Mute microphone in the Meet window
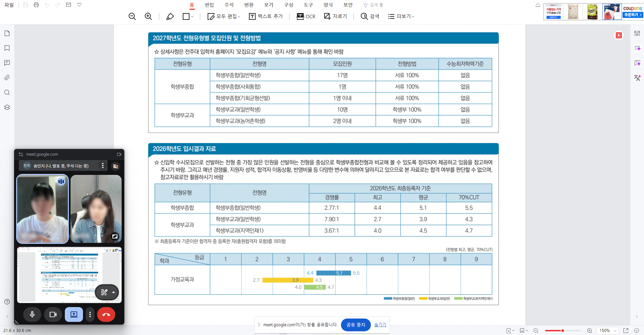Image resolution: width=644 pixels, height=335 pixels. tap(32, 314)
